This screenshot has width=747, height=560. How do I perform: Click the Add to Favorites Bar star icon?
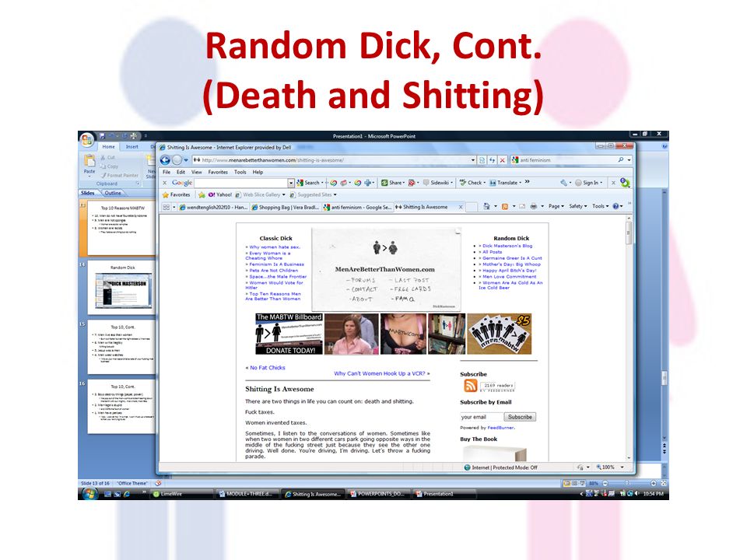[x=202, y=194]
